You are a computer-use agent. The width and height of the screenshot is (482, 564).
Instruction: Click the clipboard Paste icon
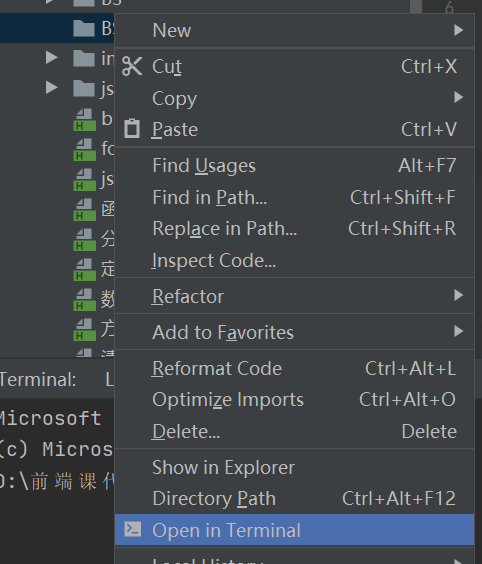pos(132,129)
